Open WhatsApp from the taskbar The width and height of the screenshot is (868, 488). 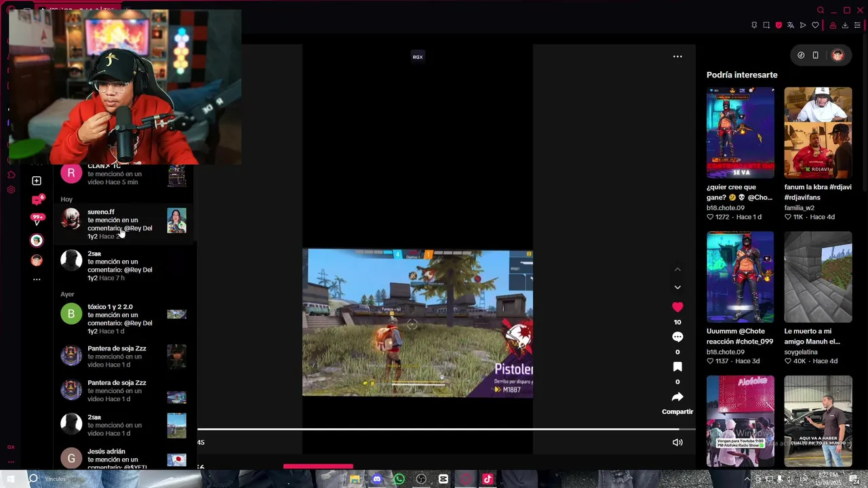(x=399, y=479)
